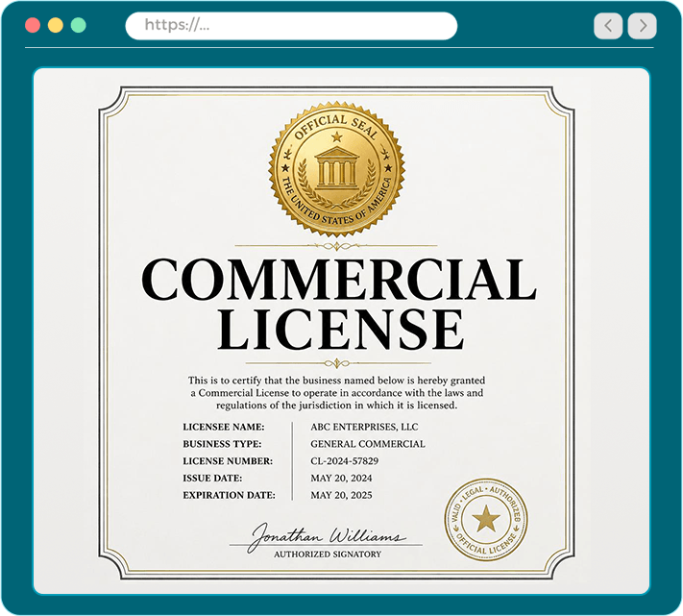This screenshot has width=683, height=616.
Task: Click the gold Official Seal emblem
Action: coord(336,169)
